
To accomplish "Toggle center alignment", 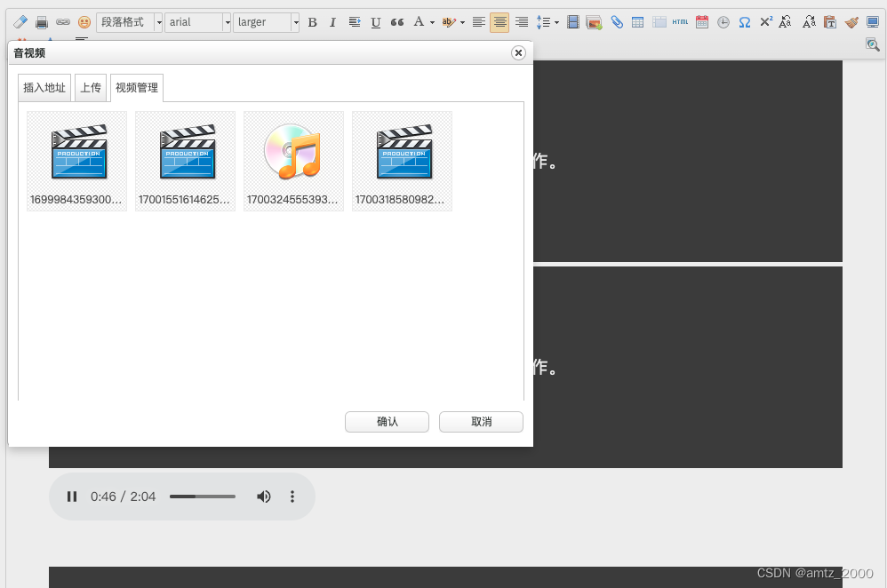I will [x=499, y=22].
